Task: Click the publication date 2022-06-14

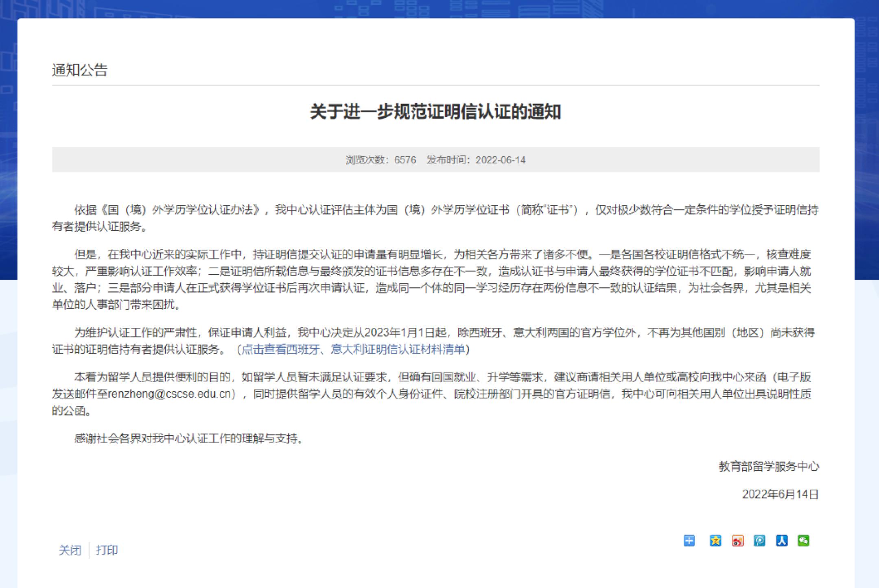Action: point(501,160)
